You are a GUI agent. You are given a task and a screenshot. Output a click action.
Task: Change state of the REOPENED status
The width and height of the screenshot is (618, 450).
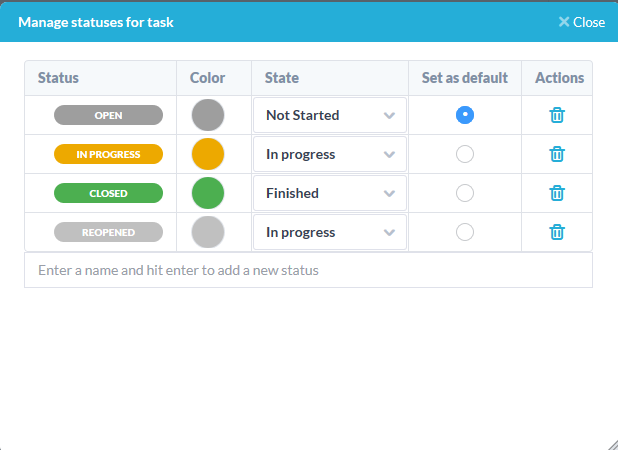pos(330,232)
